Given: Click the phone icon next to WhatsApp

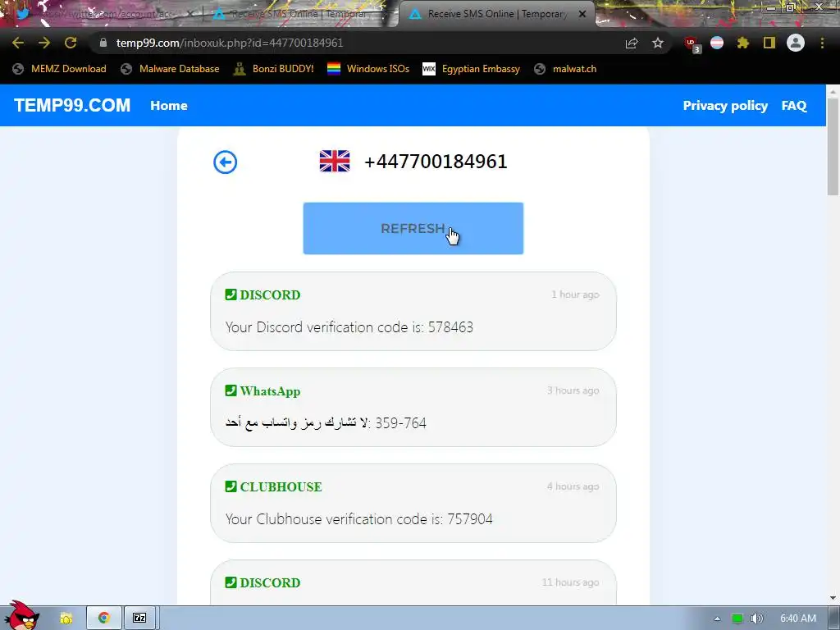Looking at the screenshot, I should 231,390.
